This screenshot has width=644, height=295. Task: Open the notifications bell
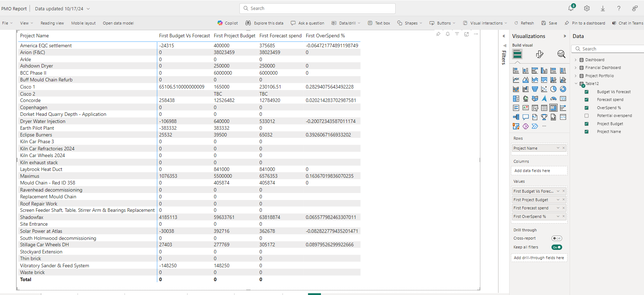571,8
